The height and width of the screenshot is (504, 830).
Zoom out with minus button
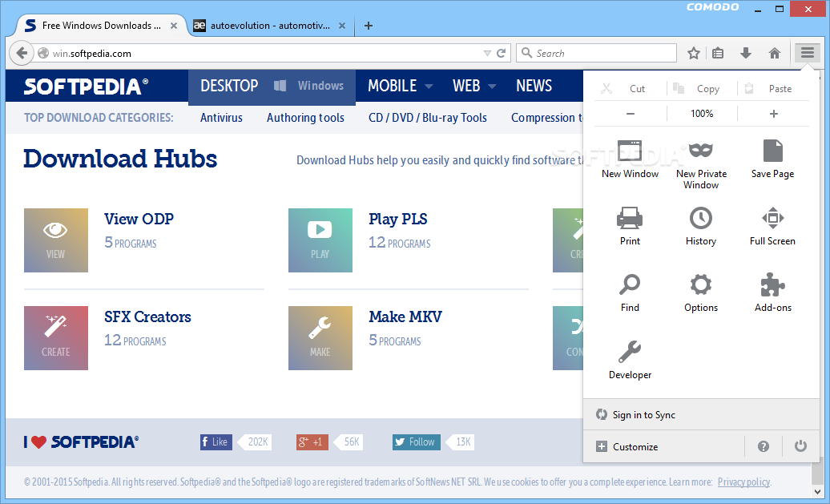tap(631, 113)
